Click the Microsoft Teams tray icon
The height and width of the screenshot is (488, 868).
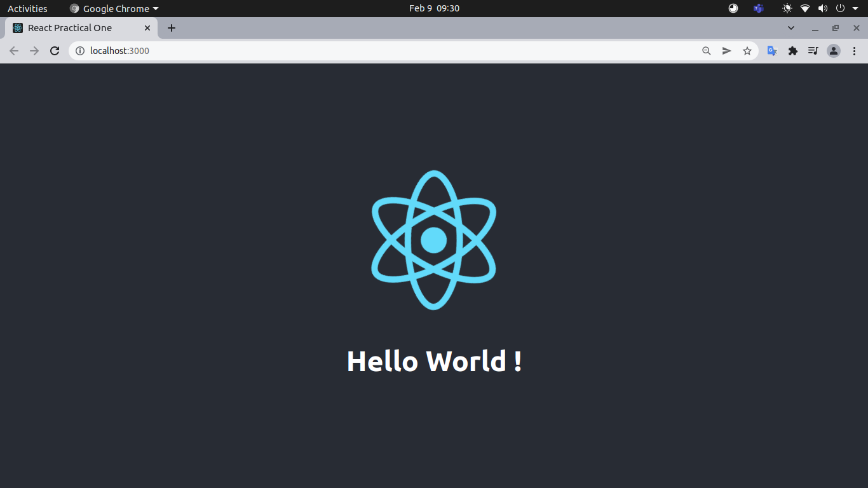coord(757,8)
